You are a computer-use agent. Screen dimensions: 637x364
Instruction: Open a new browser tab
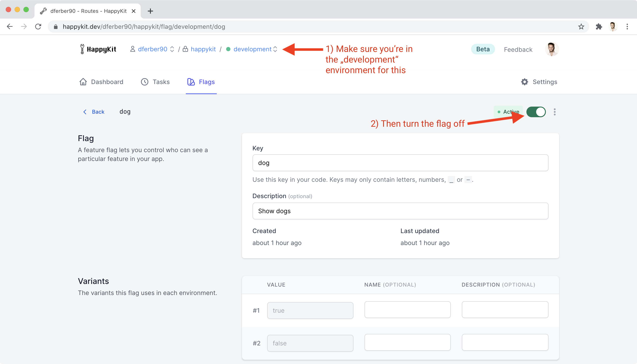point(150,11)
